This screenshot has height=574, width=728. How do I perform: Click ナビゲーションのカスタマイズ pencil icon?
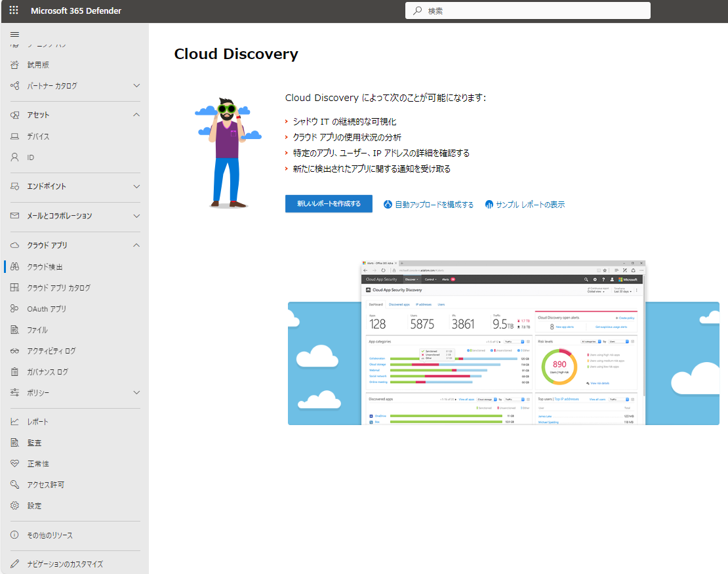click(x=15, y=564)
